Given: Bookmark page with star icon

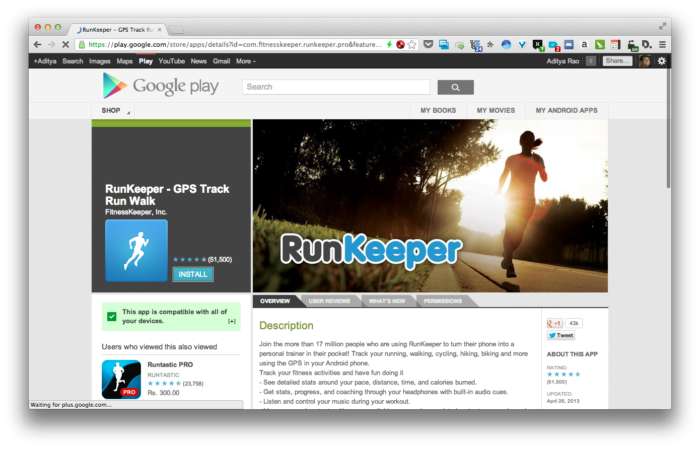Looking at the screenshot, I should pos(411,45).
